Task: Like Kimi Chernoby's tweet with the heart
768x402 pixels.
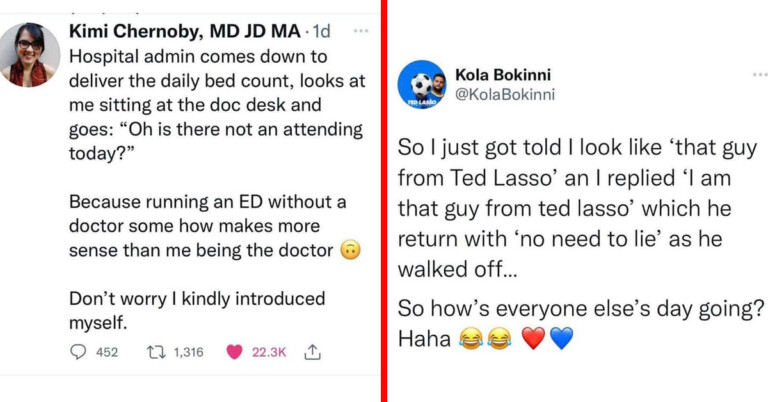Action: [236, 352]
